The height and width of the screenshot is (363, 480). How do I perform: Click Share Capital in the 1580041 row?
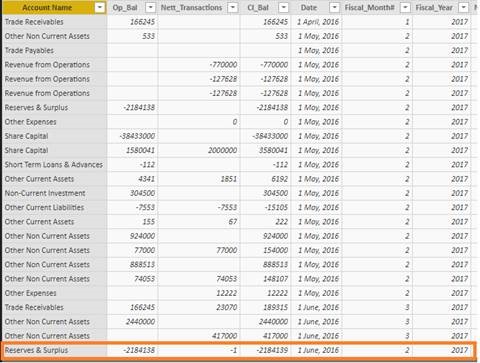pos(55,150)
